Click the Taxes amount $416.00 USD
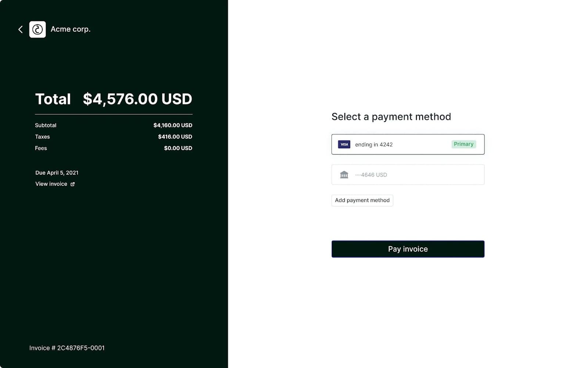The image size is (588, 368). coord(175,137)
